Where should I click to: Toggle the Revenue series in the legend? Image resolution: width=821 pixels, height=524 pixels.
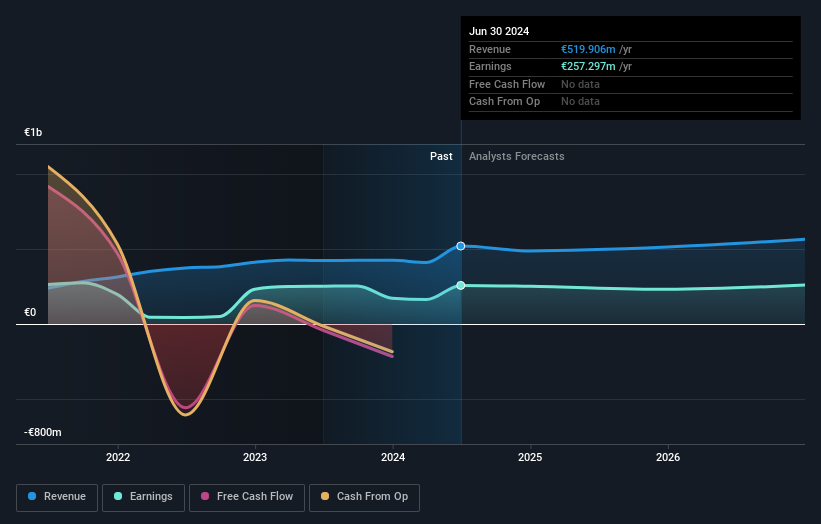click(x=57, y=497)
